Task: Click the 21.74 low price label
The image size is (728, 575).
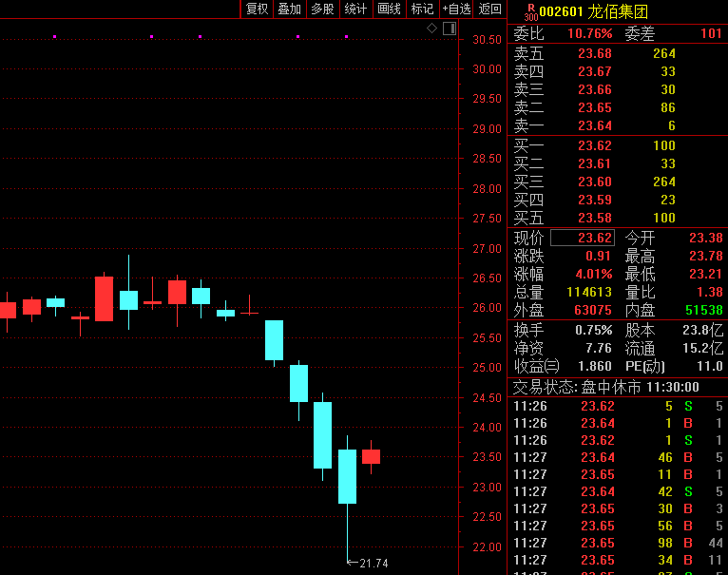Action: [x=374, y=564]
